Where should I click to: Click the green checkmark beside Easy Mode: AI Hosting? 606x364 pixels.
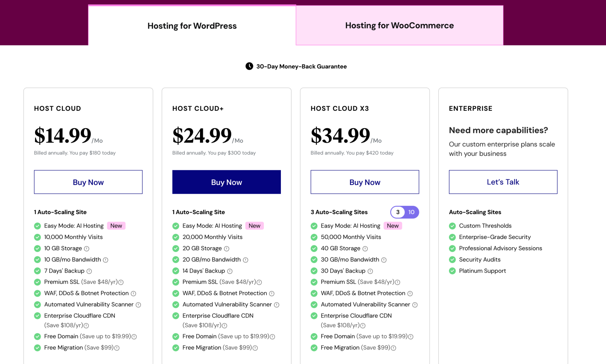(x=37, y=226)
